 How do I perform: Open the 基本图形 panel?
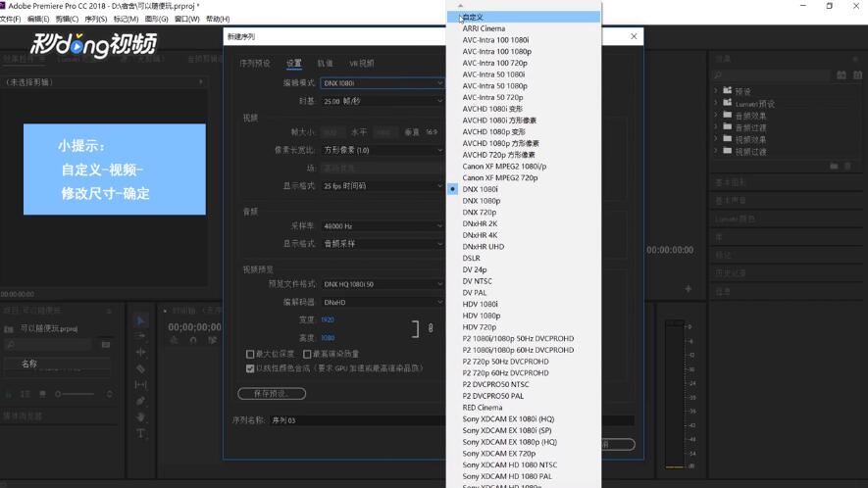click(731, 182)
